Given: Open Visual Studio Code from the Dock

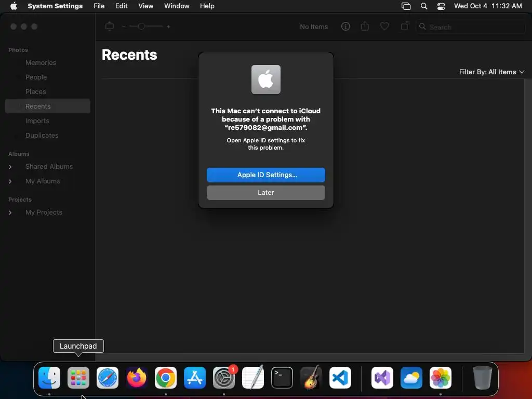Looking at the screenshot, I should 340,378.
